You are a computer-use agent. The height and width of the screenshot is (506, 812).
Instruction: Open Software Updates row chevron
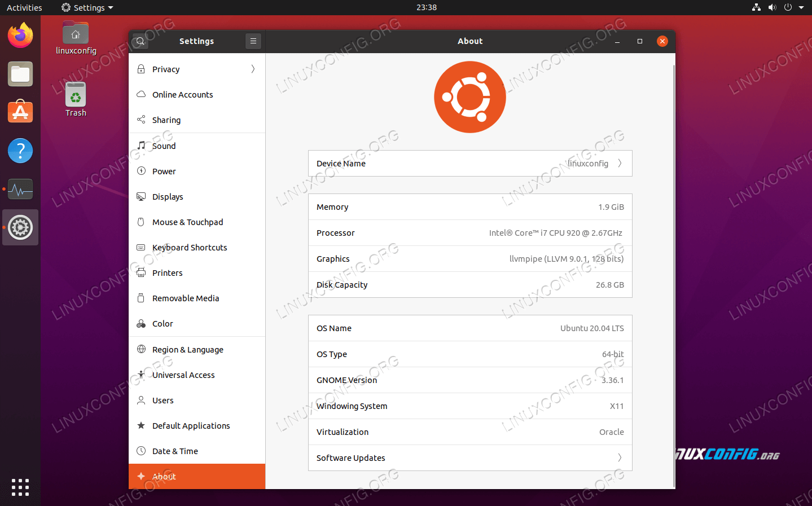tap(620, 457)
